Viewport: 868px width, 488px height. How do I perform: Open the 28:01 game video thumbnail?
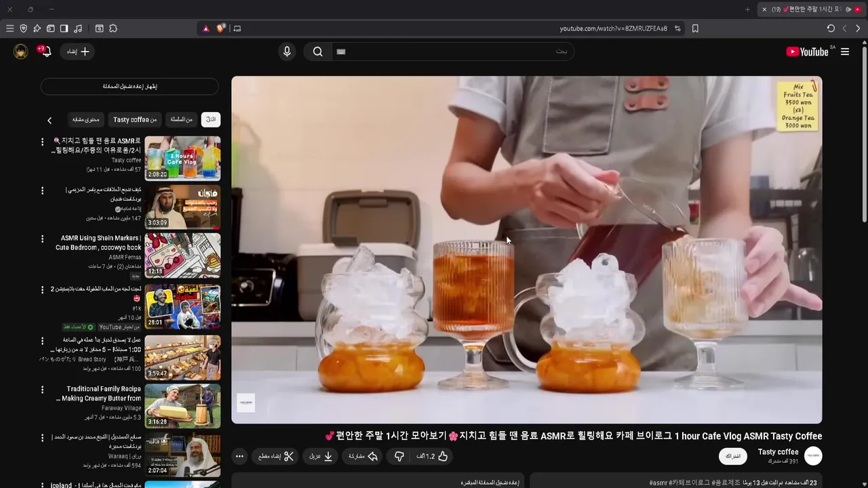[x=182, y=306]
